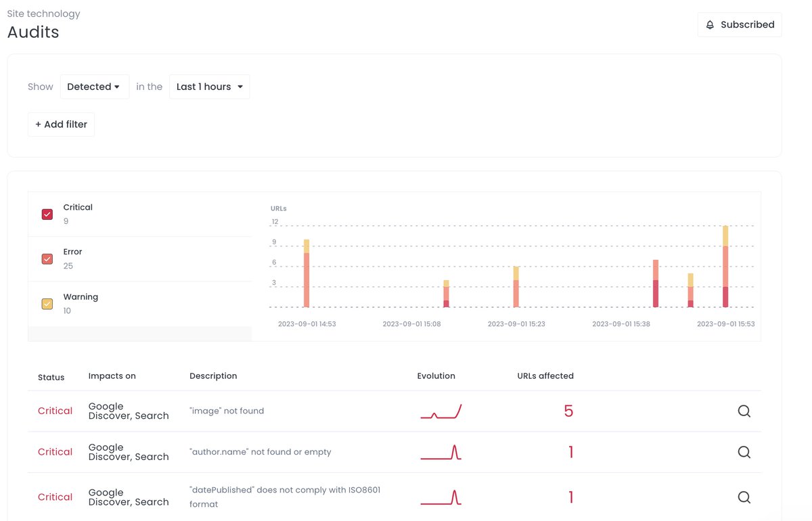Click the + Add filter button
Viewport: 812px width, 521px height.
(61, 124)
